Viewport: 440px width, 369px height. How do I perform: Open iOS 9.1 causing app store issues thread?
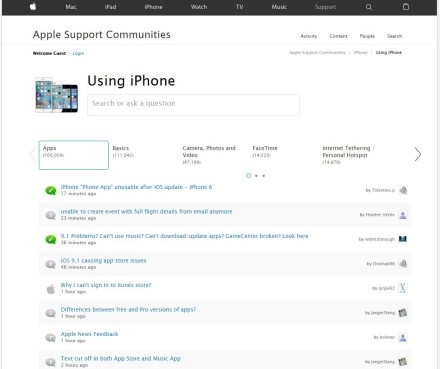103,261
